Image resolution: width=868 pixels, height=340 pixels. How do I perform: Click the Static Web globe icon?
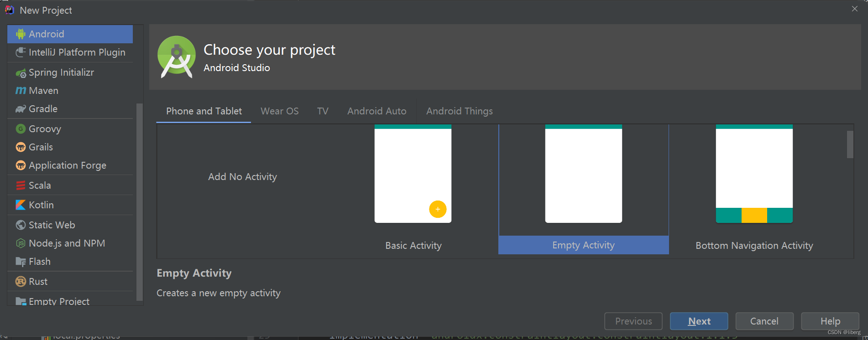point(21,225)
